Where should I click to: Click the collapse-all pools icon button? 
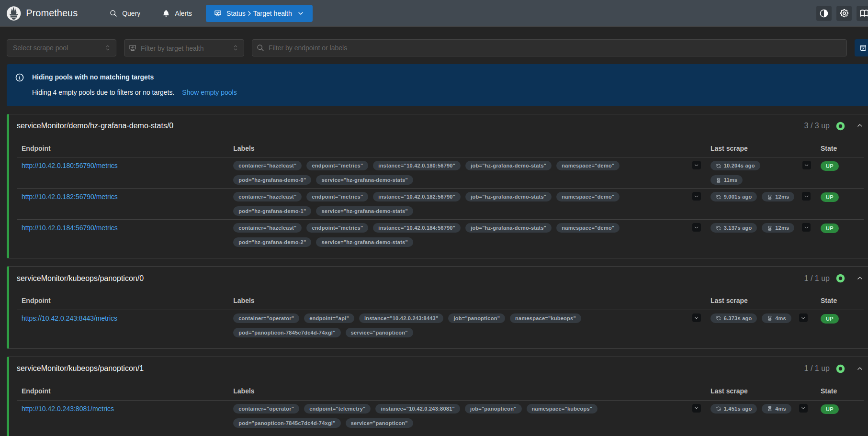coord(862,48)
